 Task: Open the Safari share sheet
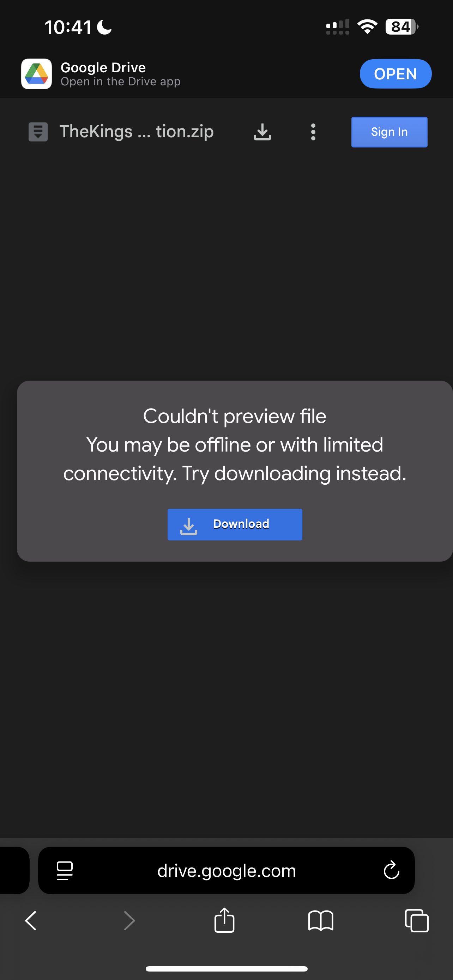[224, 920]
